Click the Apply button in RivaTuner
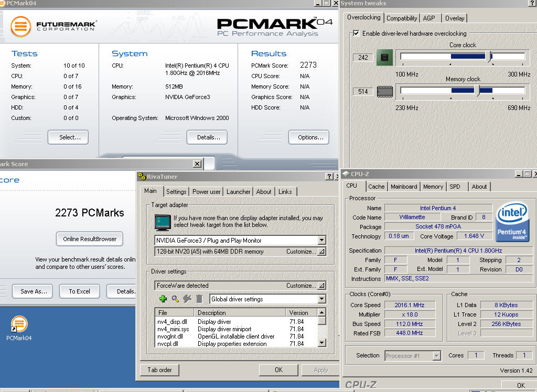Viewport: 537px width, 392px height. click(x=320, y=370)
